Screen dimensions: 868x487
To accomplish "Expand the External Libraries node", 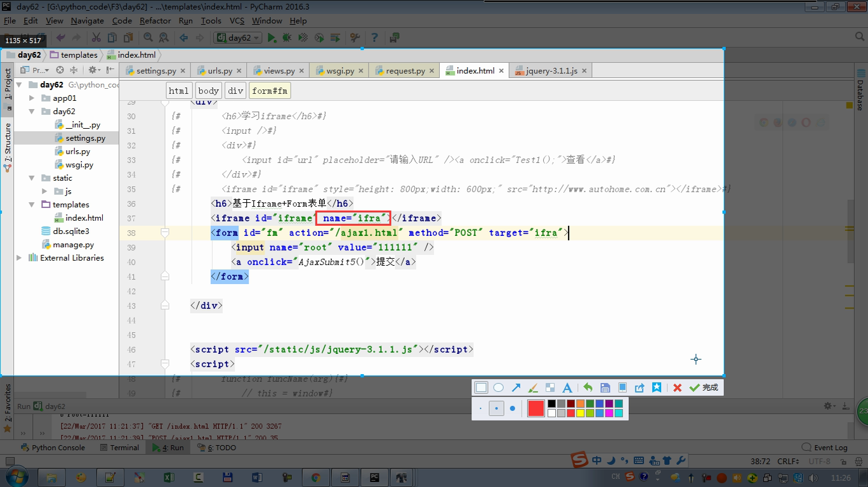I will [19, 258].
